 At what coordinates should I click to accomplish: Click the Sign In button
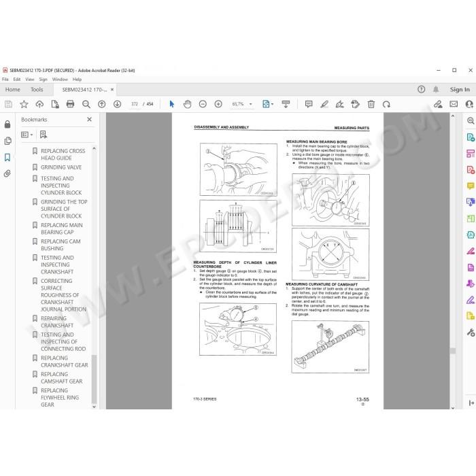tap(460, 90)
